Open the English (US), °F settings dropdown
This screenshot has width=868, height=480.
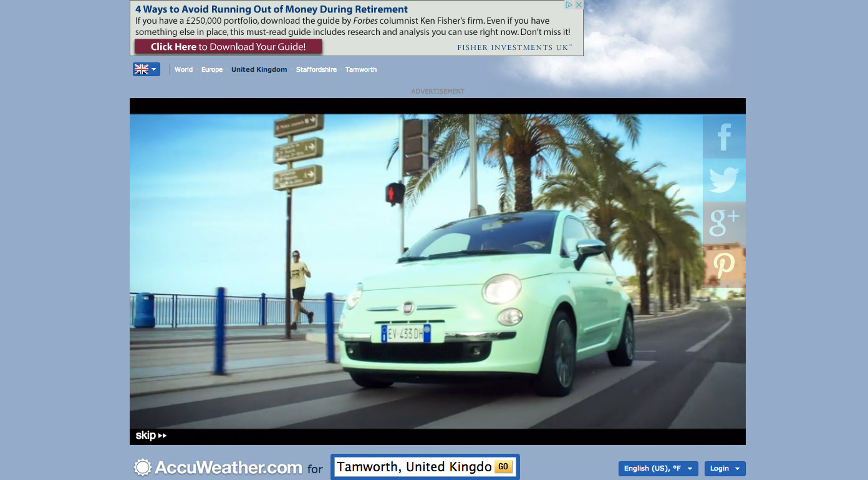click(658, 468)
